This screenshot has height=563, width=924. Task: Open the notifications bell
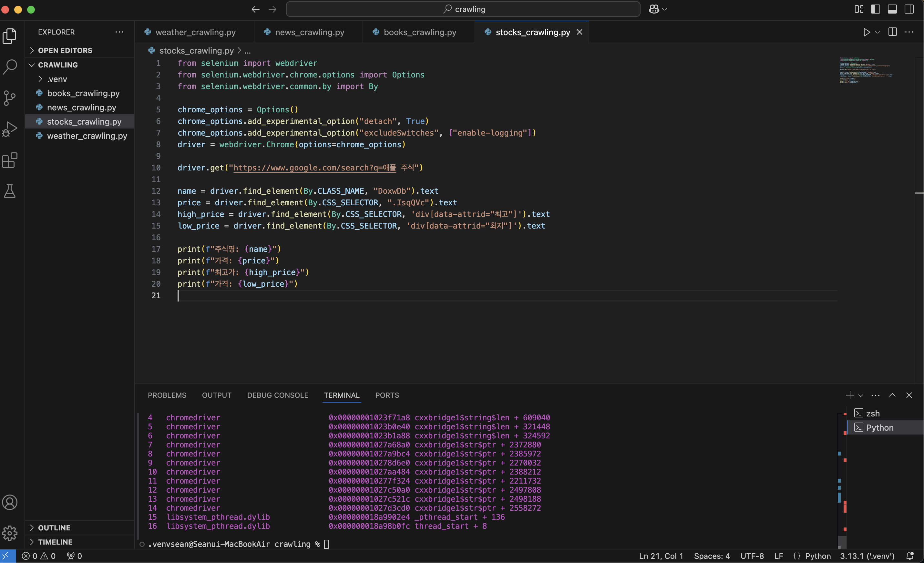point(910,556)
